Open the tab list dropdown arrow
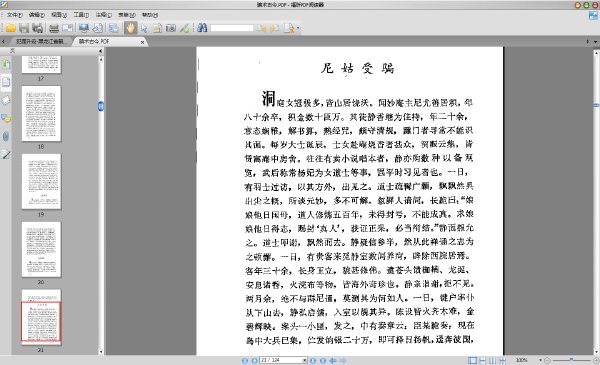600x365 pixels. click(595, 42)
